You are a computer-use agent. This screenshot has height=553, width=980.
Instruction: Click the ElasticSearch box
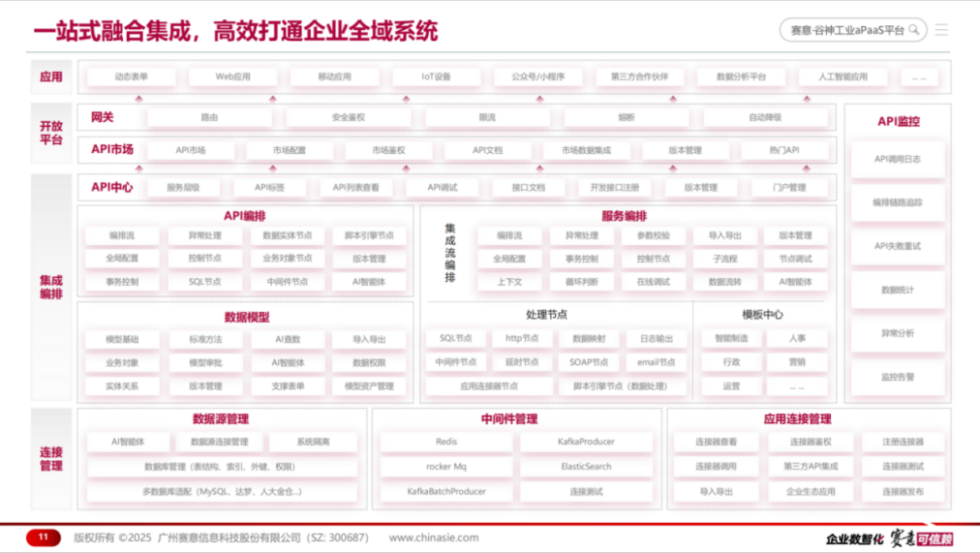[586, 467]
